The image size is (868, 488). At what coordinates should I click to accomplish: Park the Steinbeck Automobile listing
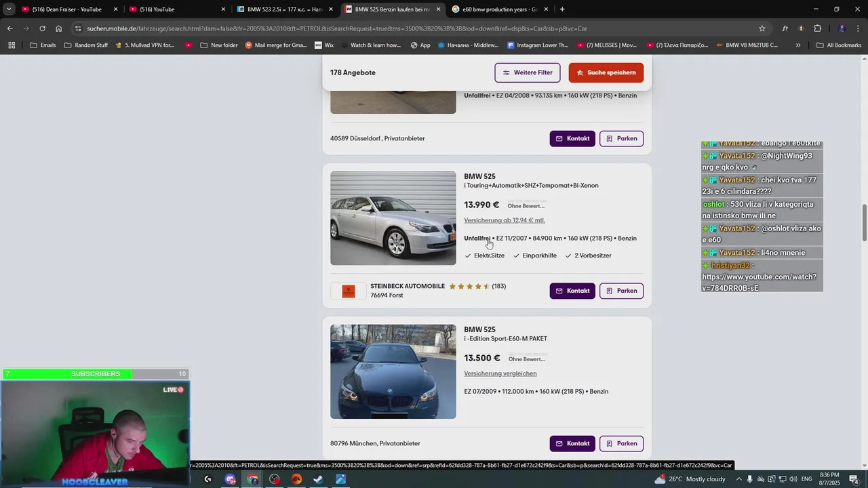[622, 291]
